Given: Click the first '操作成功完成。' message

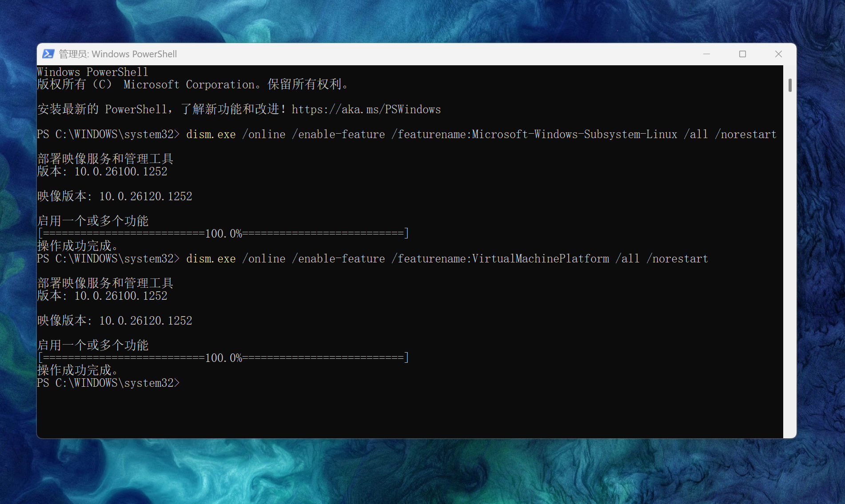Looking at the screenshot, I should click(78, 246).
